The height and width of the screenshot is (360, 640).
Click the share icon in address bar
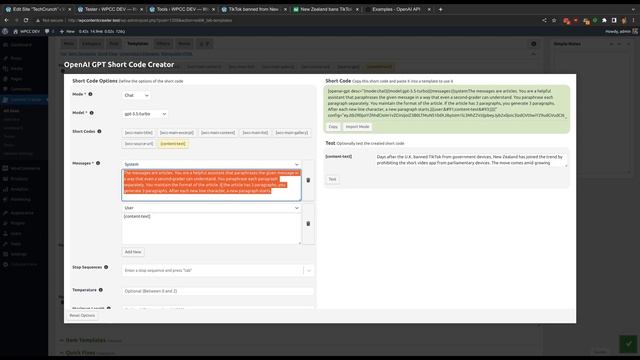[x=544, y=20]
